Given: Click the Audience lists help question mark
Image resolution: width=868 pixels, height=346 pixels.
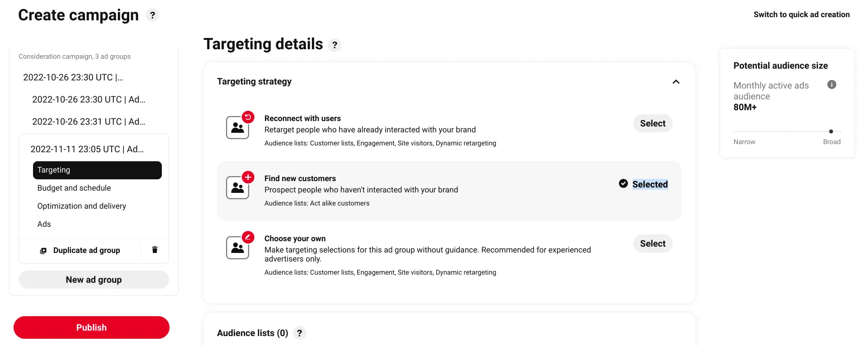Looking at the screenshot, I should 299,333.
